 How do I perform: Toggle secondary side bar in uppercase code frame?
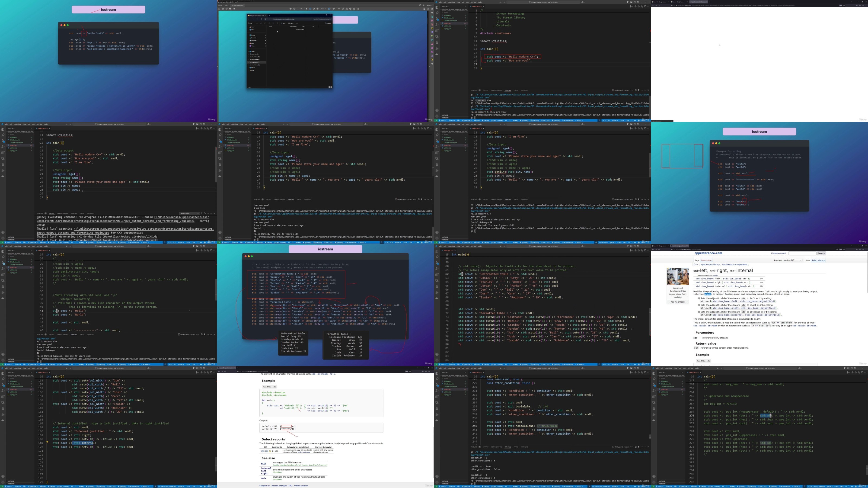click(851, 368)
